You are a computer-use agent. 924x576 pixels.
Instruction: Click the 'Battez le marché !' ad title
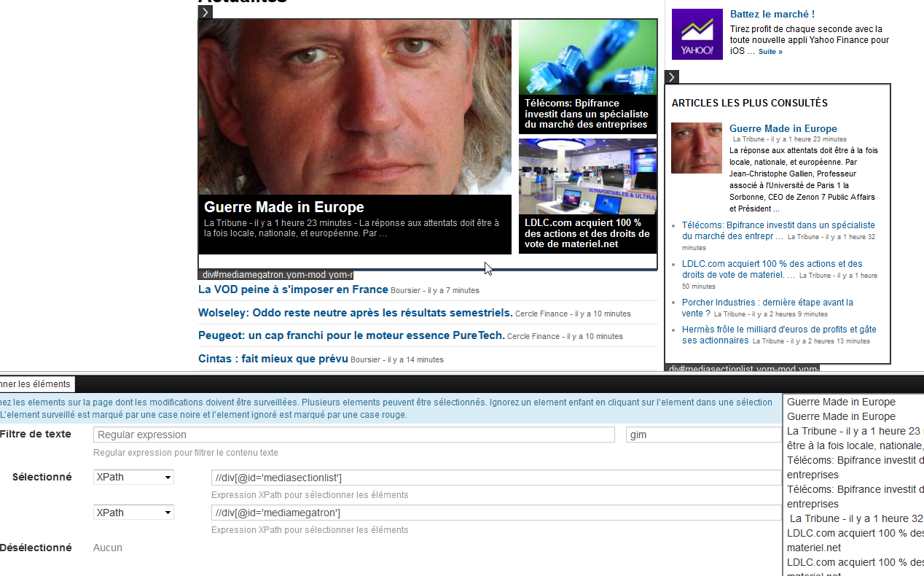point(772,14)
